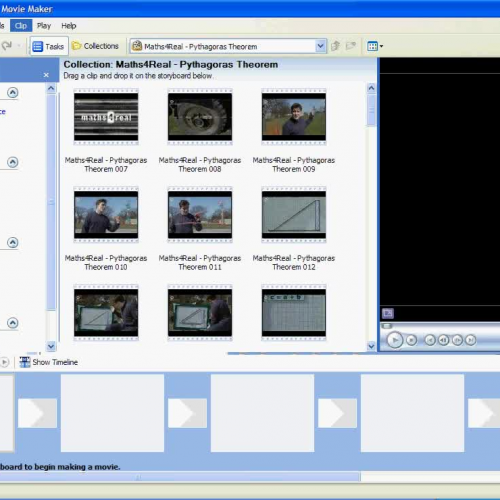Open the Views dropdown icon in the toolbar
The width and height of the screenshot is (500, 500).
pos(375,46)
